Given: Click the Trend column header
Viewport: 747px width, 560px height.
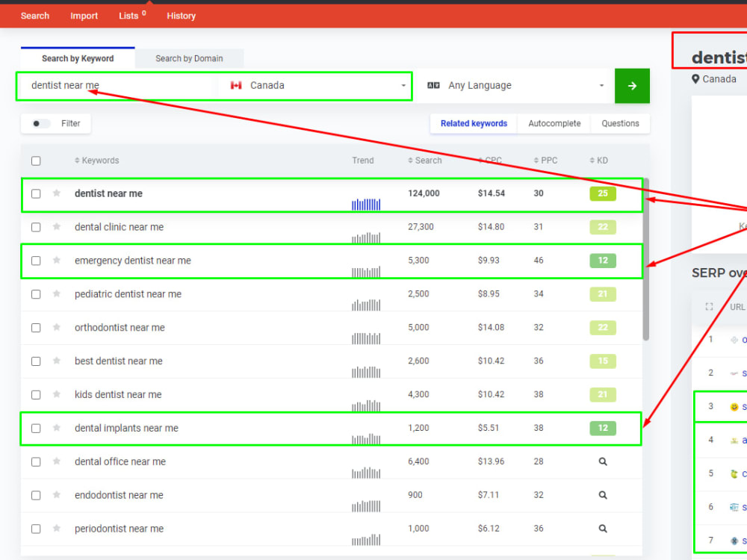Looking at the screenshot, I should click(362, 161).
